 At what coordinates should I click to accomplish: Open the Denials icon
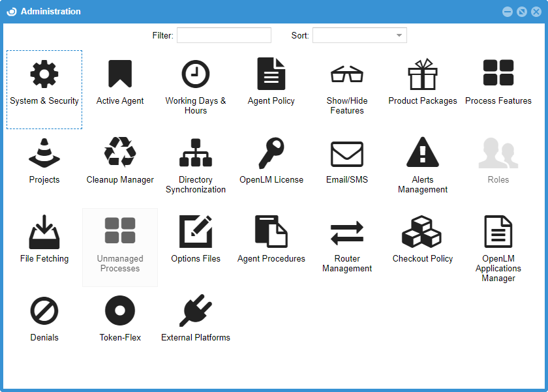tap(44, 311)
